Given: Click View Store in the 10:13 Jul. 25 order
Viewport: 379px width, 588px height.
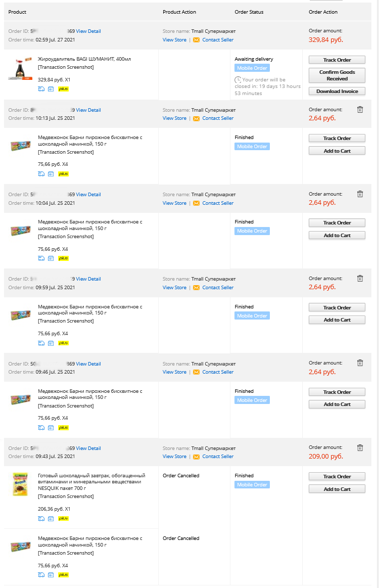Looking at the screenshot, I should click(x=174, y=118).
